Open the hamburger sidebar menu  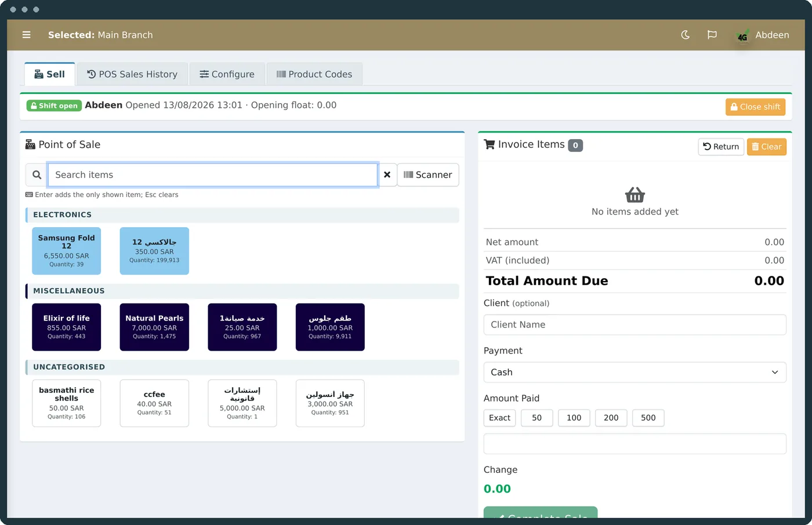tap(26, 35)
